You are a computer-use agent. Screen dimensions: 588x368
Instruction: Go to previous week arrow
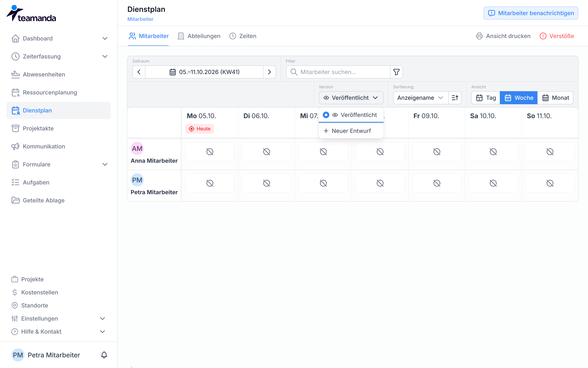pyautogui.click(x=139, y=72)
